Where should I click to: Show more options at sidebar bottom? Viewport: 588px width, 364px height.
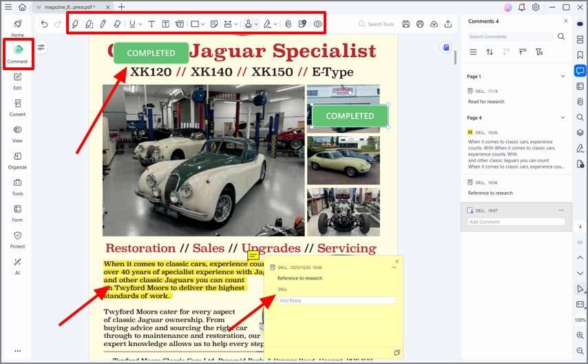point(18,351)
